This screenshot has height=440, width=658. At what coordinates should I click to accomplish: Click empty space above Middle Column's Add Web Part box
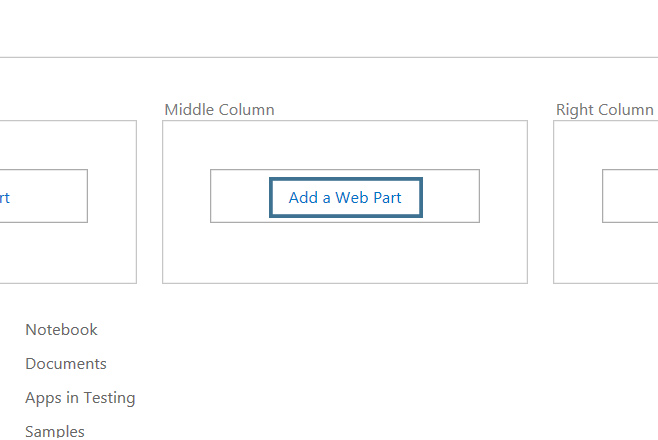[345, 145]
